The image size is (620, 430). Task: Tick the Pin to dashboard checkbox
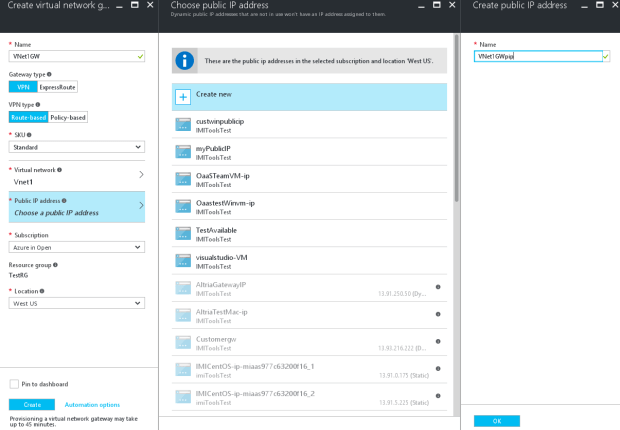click(14, 384)
